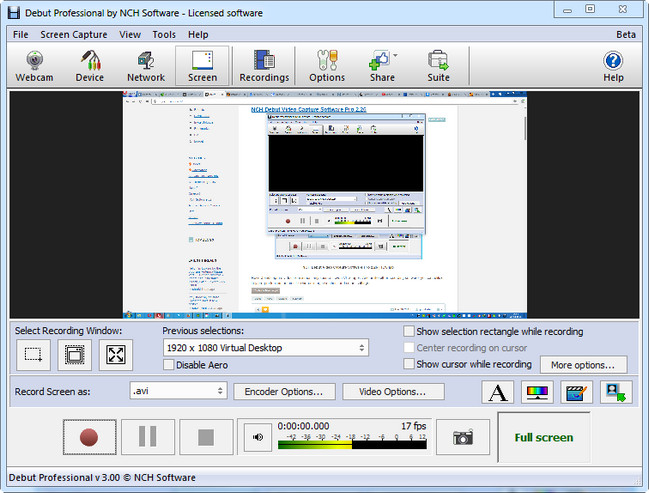Select the Screen capture source
The width and height of the screenshot is (649, 493).
coord(202,66)
